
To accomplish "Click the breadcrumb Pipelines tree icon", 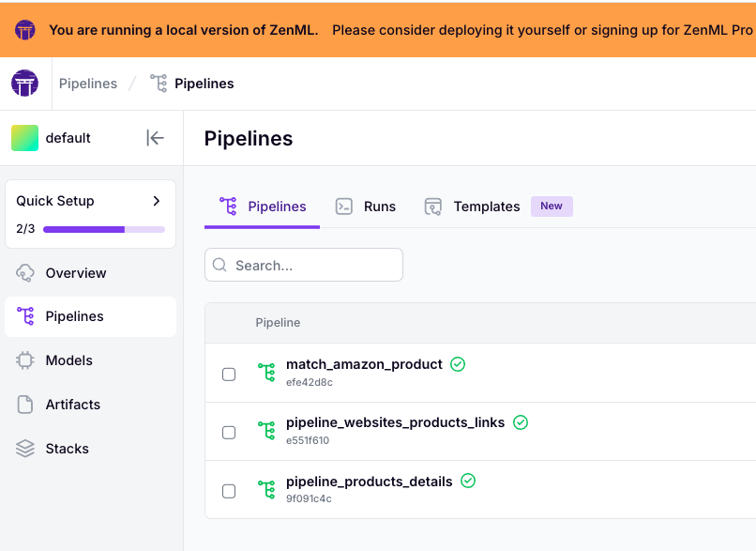I will pyautogui.click(x=159, y=84).
